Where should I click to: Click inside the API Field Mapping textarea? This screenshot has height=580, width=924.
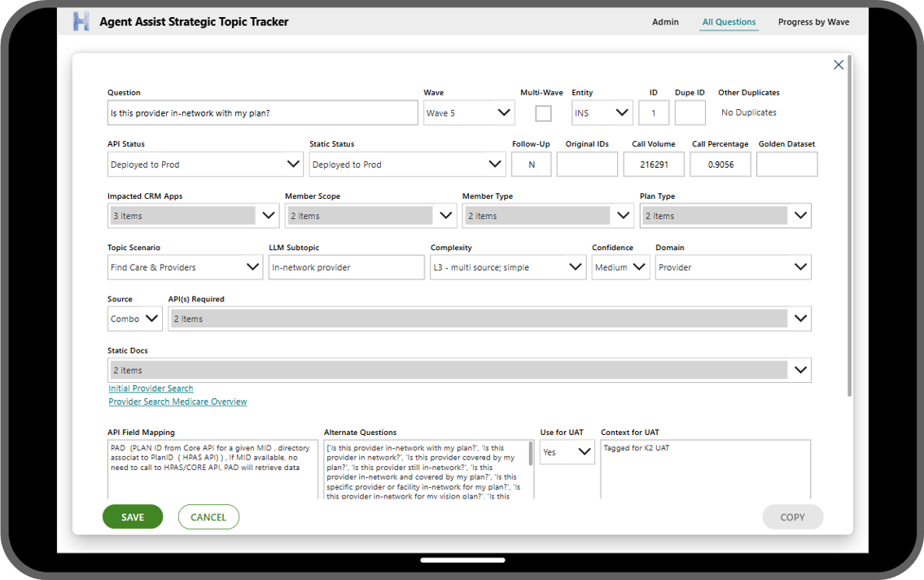tap(212, 469)
